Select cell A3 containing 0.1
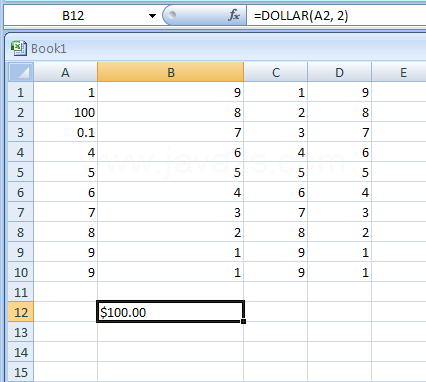The image size is (426, 382). [x=66, y=132]
